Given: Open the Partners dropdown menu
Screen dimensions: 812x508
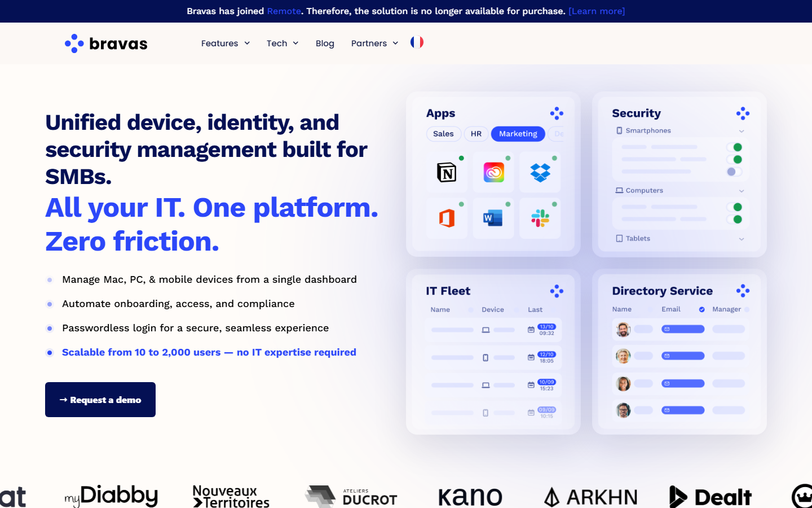Looking at the screenshot, I should 375,43.
